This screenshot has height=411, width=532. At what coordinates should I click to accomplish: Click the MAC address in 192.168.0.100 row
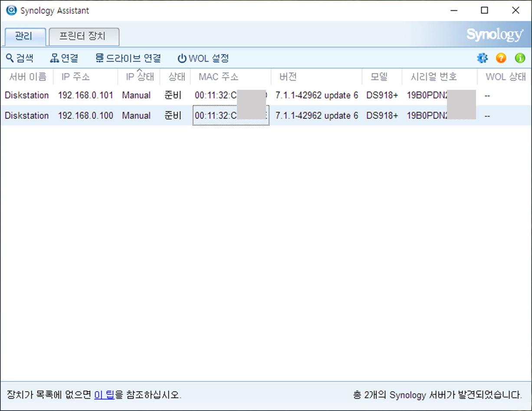[231, 115]
